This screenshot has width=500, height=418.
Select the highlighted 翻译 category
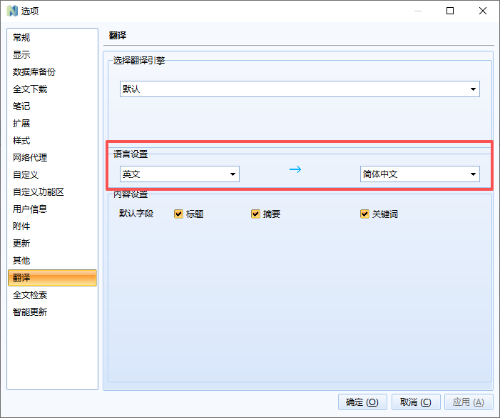(52, 278)
